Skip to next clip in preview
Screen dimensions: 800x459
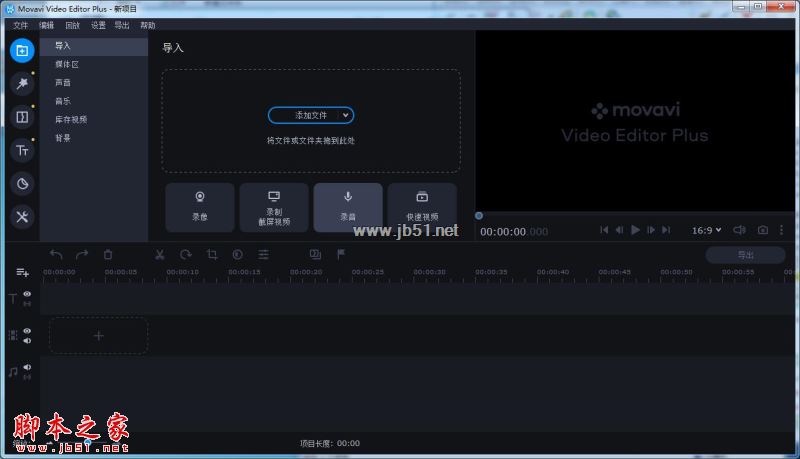[x=666, y=230]
